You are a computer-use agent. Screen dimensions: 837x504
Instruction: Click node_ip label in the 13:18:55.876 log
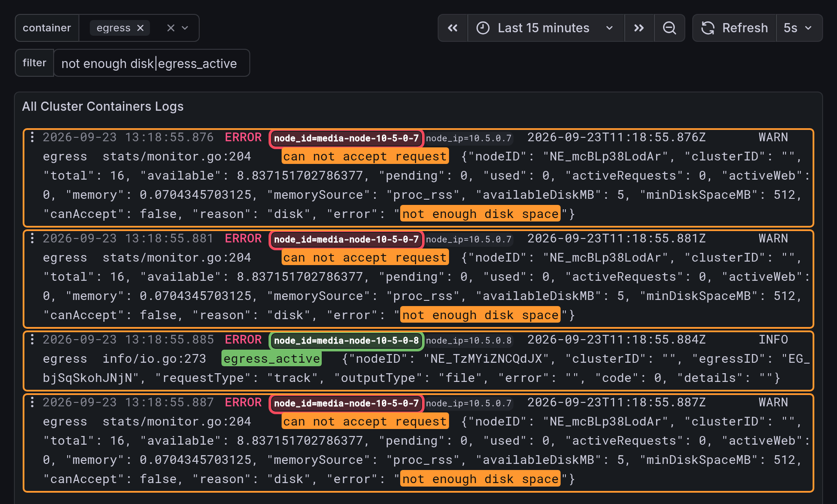click(469, 138)
